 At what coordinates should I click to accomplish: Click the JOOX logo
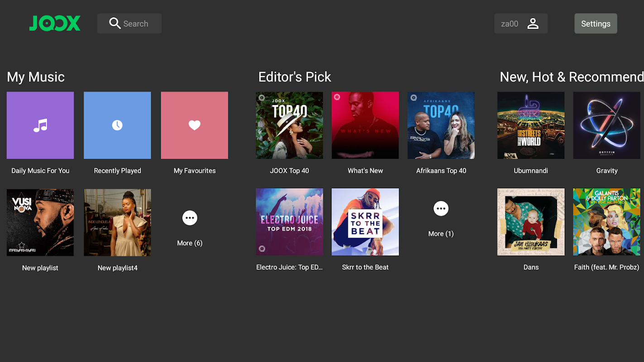55,24
